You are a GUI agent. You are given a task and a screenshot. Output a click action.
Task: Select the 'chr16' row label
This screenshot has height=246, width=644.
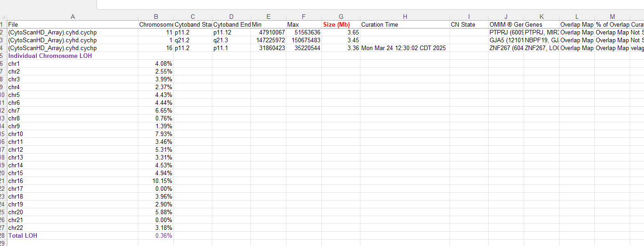(x=73, y=181)
